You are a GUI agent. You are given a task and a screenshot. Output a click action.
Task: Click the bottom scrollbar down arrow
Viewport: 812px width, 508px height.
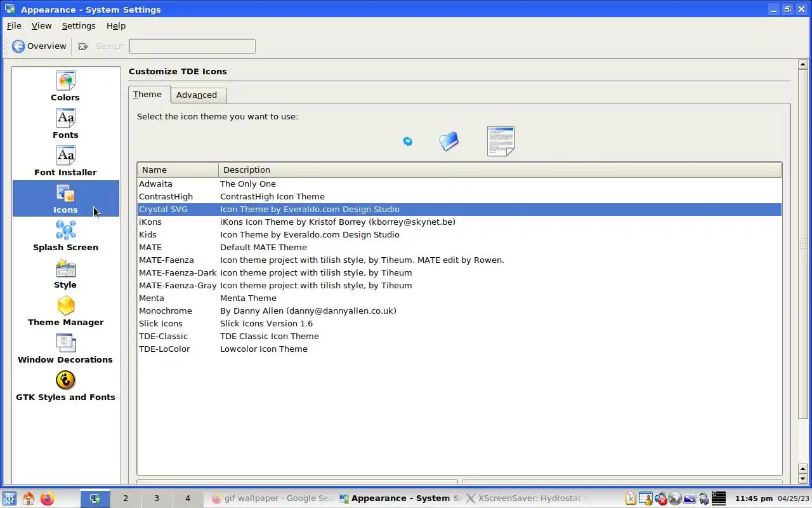pos(802,479)
